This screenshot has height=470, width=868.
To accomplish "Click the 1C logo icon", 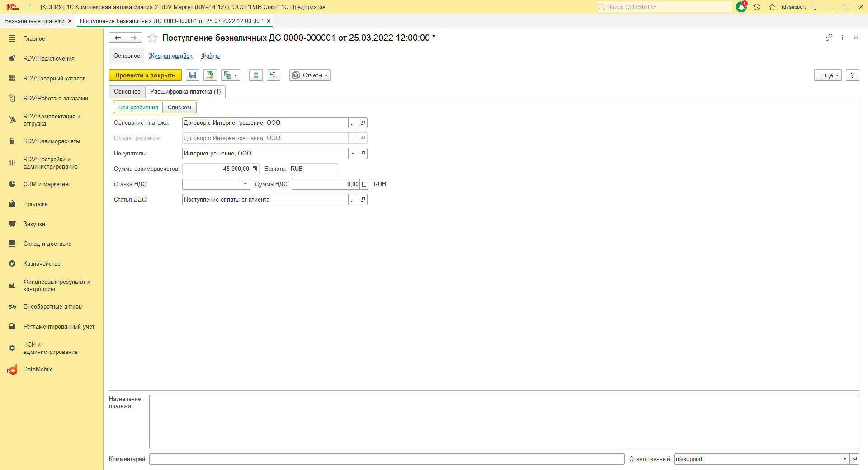I will (x=12, y=7).
